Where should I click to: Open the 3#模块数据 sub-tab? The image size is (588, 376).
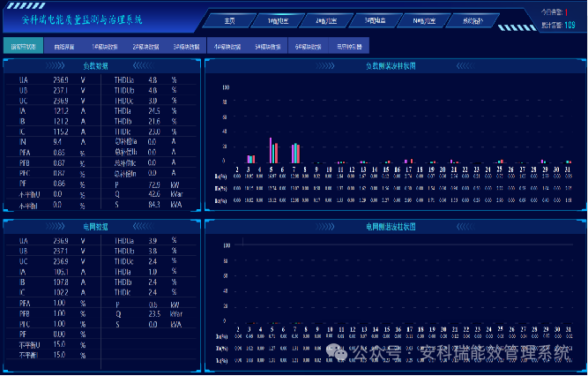point(186,46)
